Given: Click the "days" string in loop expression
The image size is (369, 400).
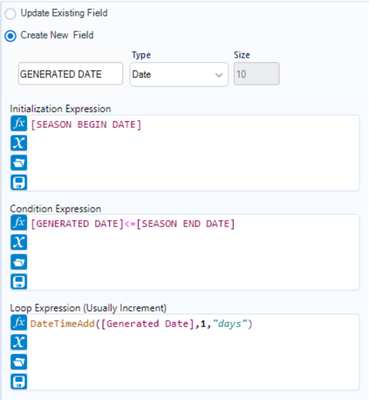Looking at the screenshot, I should click(x=230, y=324).
